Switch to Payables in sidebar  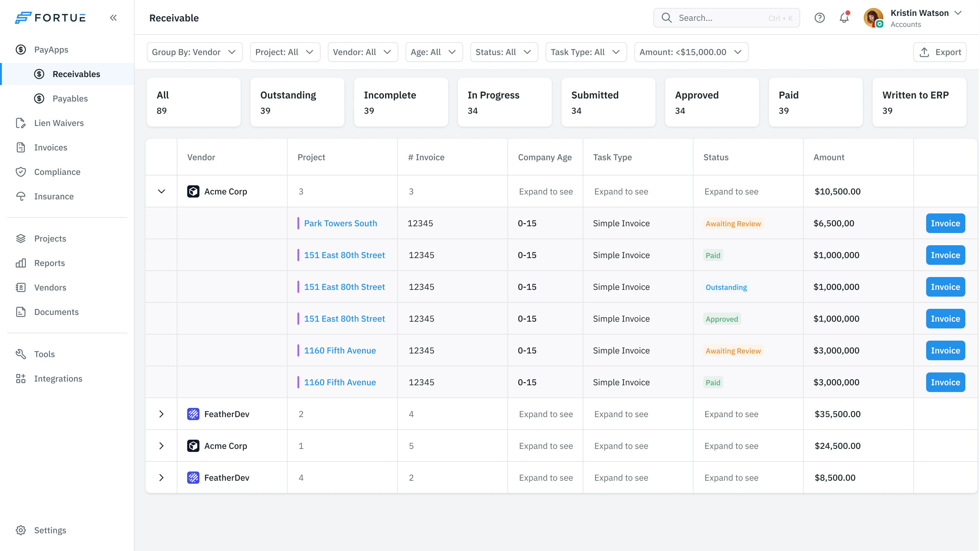(70, 98)
